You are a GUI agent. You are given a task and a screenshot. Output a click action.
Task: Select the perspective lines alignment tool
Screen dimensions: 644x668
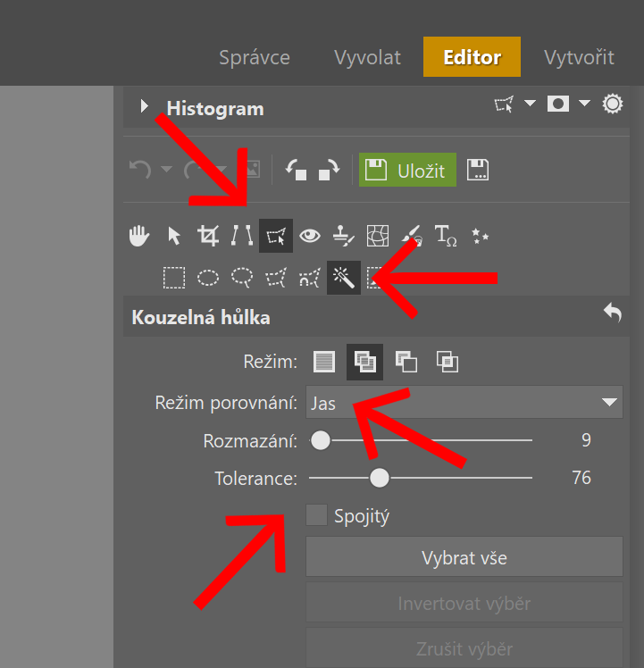pos(242,236)
